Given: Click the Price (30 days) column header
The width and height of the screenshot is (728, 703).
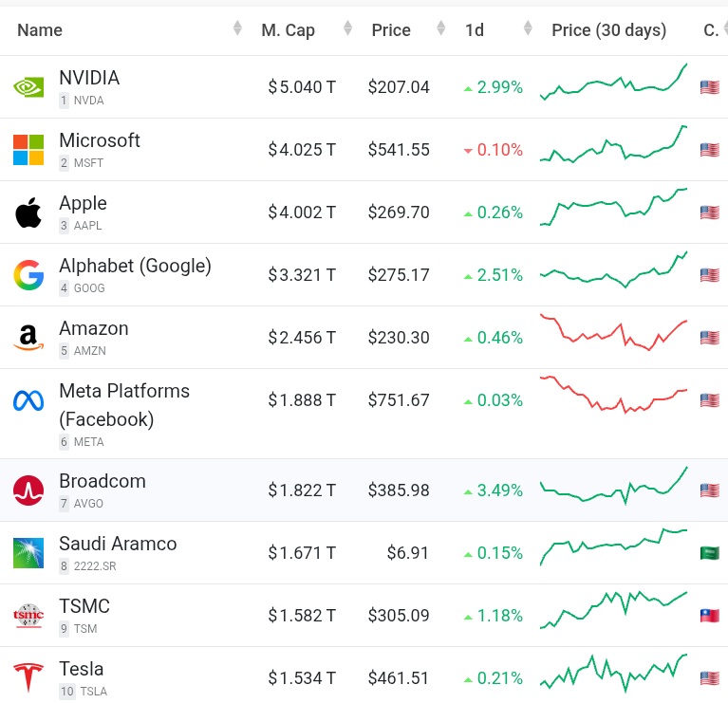Looking at the screenshot, I should [x=608, y=30].
